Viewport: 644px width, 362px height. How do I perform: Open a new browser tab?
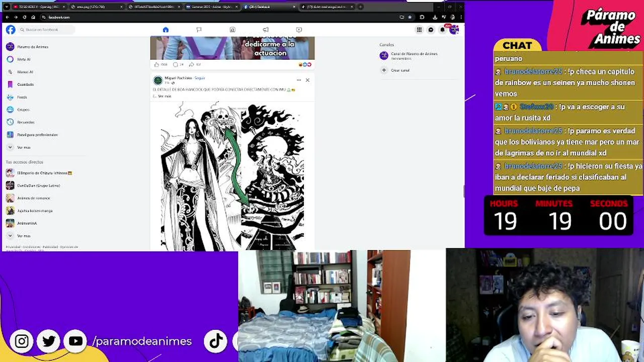[360, 7]
